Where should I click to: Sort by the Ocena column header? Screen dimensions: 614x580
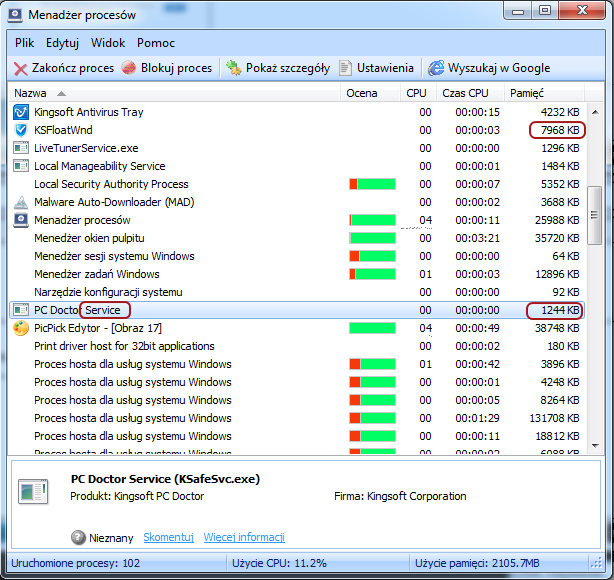(x=370, y=93)
